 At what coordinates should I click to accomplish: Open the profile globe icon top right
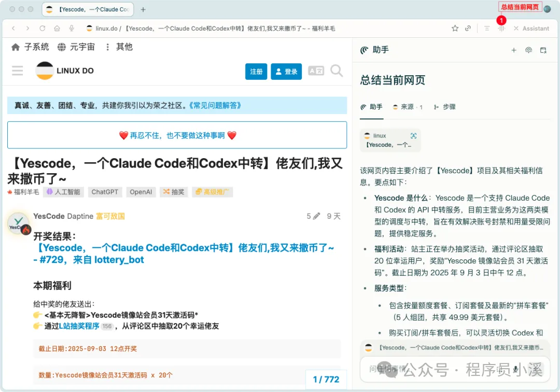[547, 9]
